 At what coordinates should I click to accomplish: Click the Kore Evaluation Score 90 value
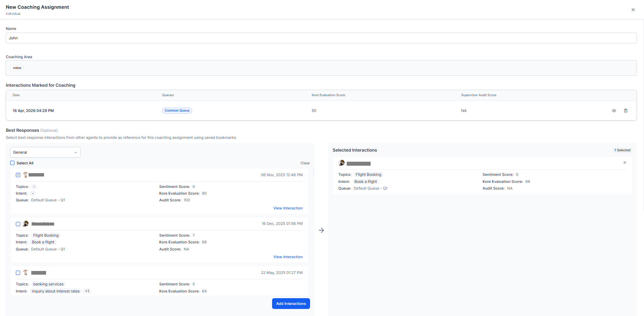[204, 193]
